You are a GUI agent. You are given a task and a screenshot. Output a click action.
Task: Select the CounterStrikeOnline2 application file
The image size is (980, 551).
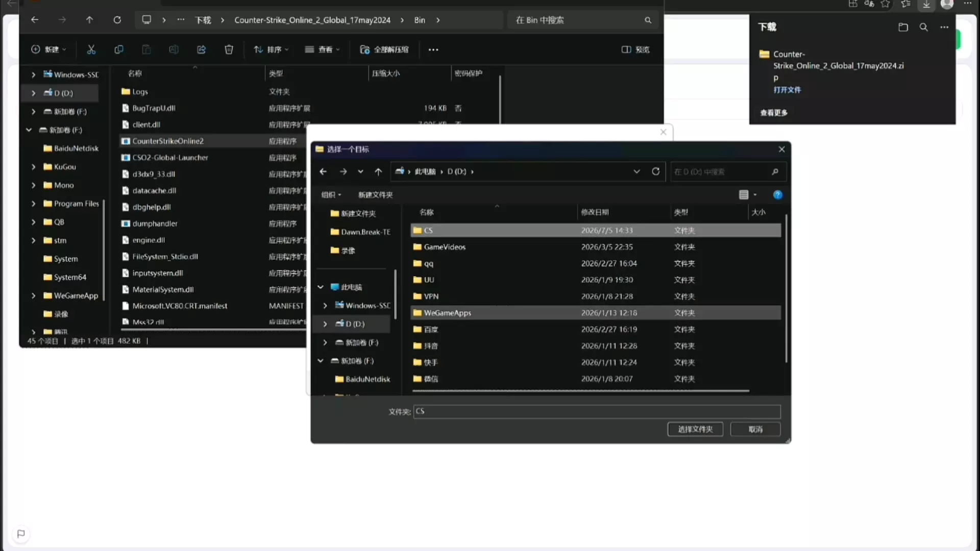[162, 141]
